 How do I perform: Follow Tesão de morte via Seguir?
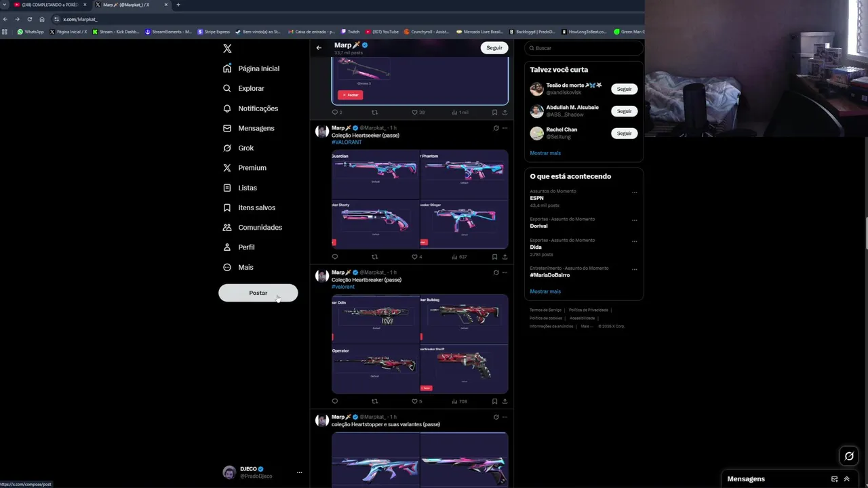pyautogui.click(x=624, y=89)
